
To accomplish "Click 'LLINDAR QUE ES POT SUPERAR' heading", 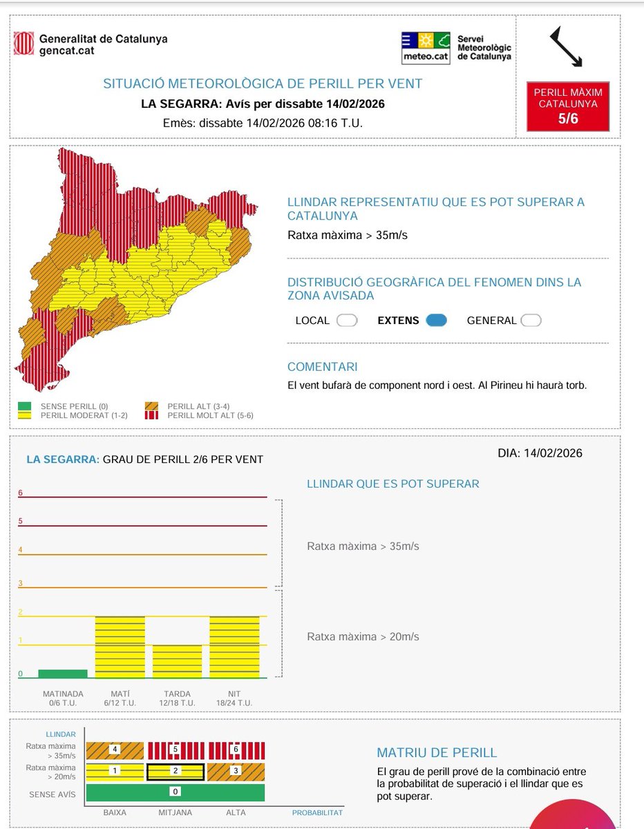I will pos(392,484).
